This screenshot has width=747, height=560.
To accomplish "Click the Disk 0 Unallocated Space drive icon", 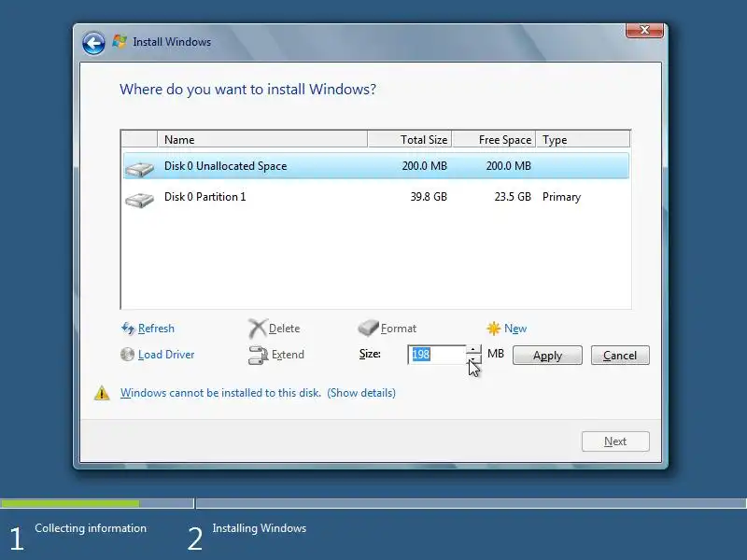I will tap(139, 169).
